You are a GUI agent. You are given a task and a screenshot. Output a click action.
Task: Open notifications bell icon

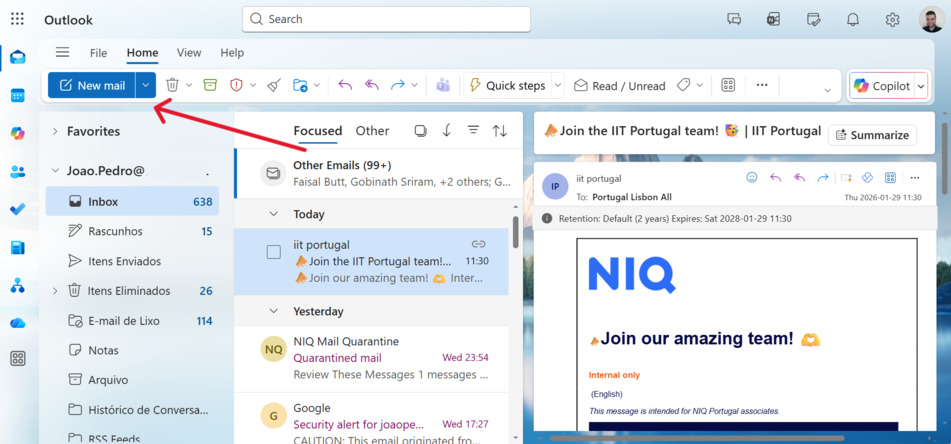pyautogui.click(x=853, y=19)
